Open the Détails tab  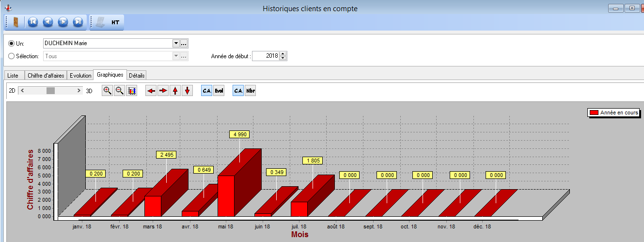tap(137, 76)
